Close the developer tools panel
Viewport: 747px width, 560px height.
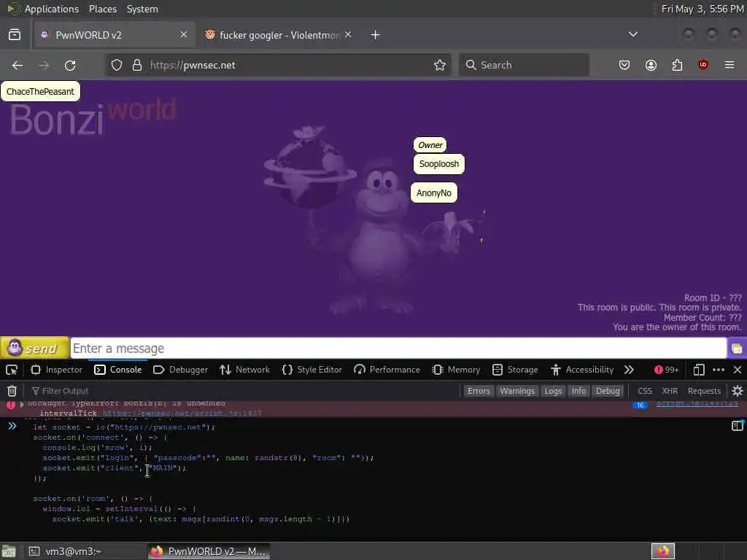pyautogui.click(x=738, y=370)
